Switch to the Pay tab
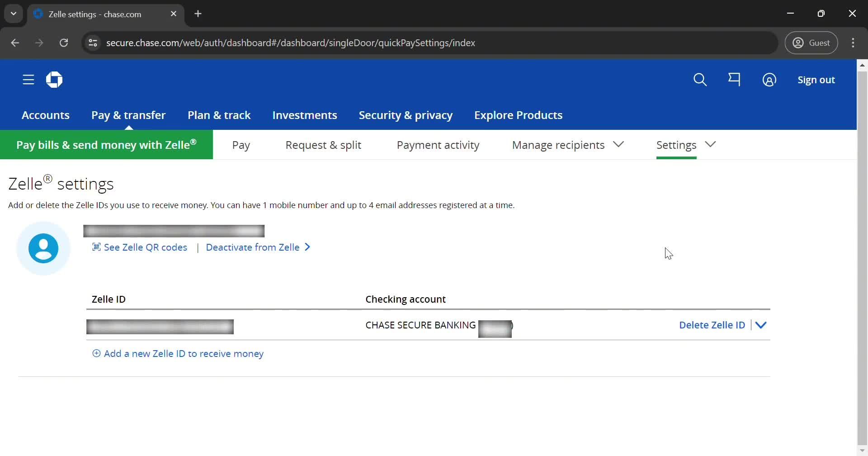 (241, 145)
